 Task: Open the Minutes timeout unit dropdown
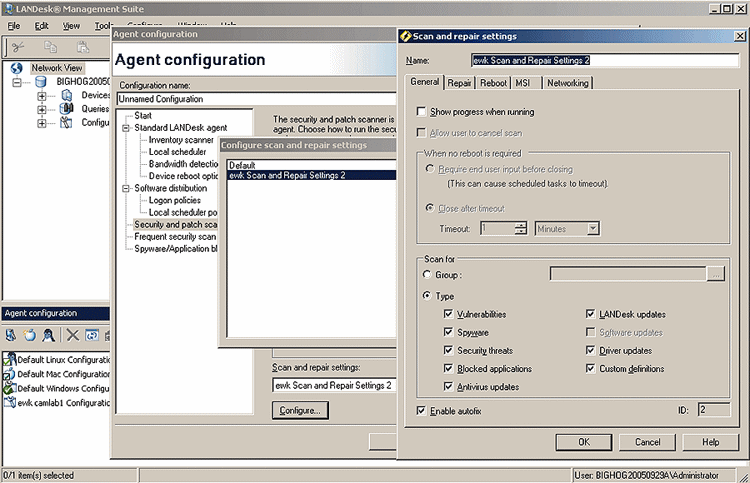tap(593, 229)
